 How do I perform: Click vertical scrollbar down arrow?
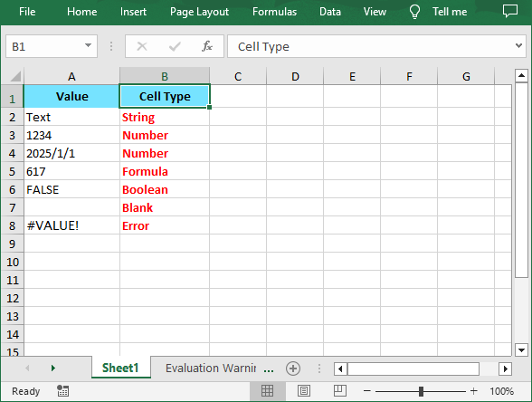click(x=521, y=349)
